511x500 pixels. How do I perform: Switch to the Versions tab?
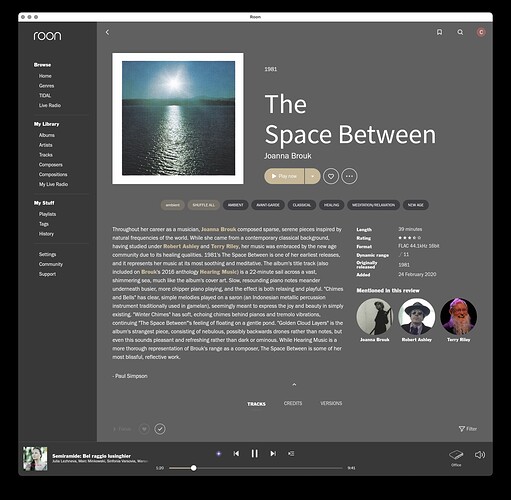point(331,403)
